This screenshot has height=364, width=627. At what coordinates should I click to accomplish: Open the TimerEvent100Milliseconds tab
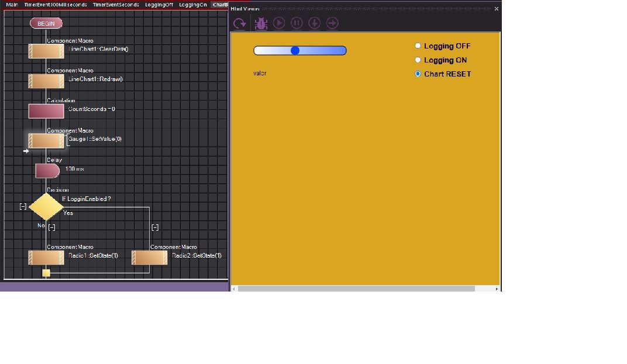pyautogui.click(x=55, y=5)
